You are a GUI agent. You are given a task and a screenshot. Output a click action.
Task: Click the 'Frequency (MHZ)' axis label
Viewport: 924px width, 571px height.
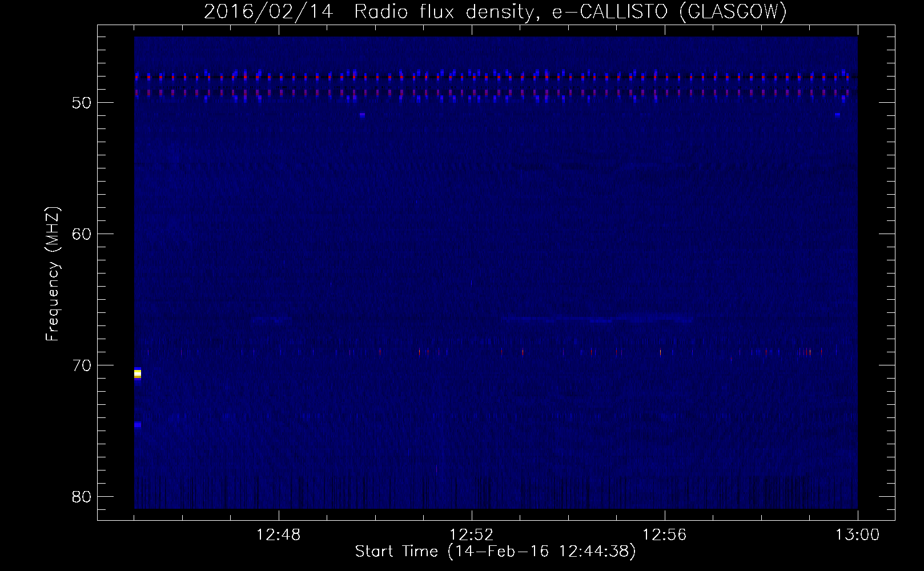[x=52, y=274]
